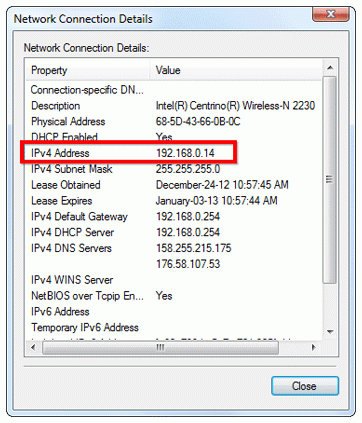Select the Temporary IPv6 Address label

(85, 328)
